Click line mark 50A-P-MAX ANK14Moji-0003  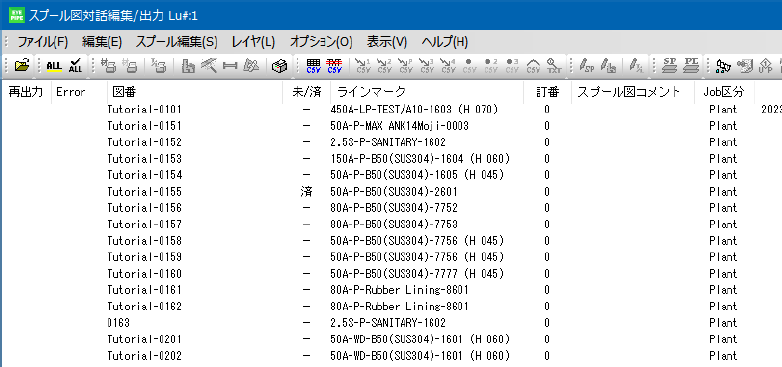click(x=399, y=126)
